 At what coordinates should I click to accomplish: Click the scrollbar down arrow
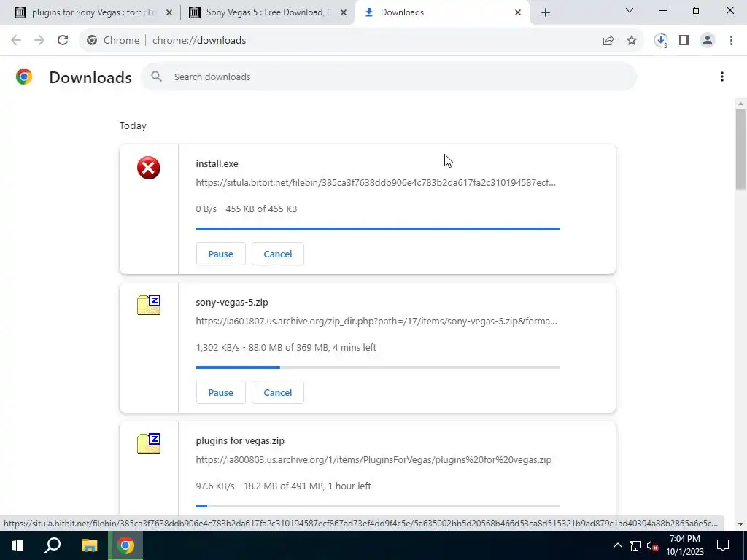(740, 524)
